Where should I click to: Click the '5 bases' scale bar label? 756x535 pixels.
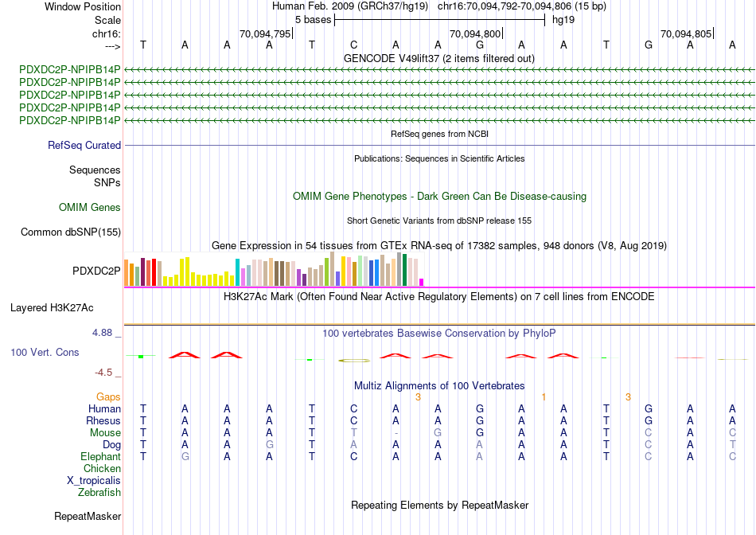[x=314, y=20]
